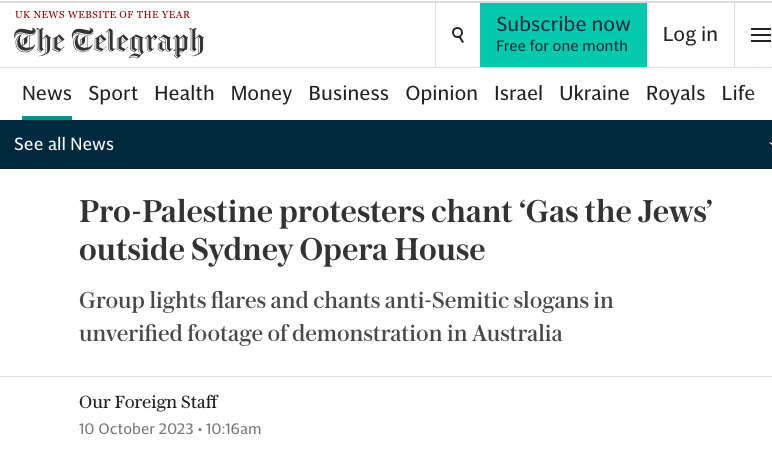Navigate to Money section
The image size is (772, 456).
coord(261,94)
